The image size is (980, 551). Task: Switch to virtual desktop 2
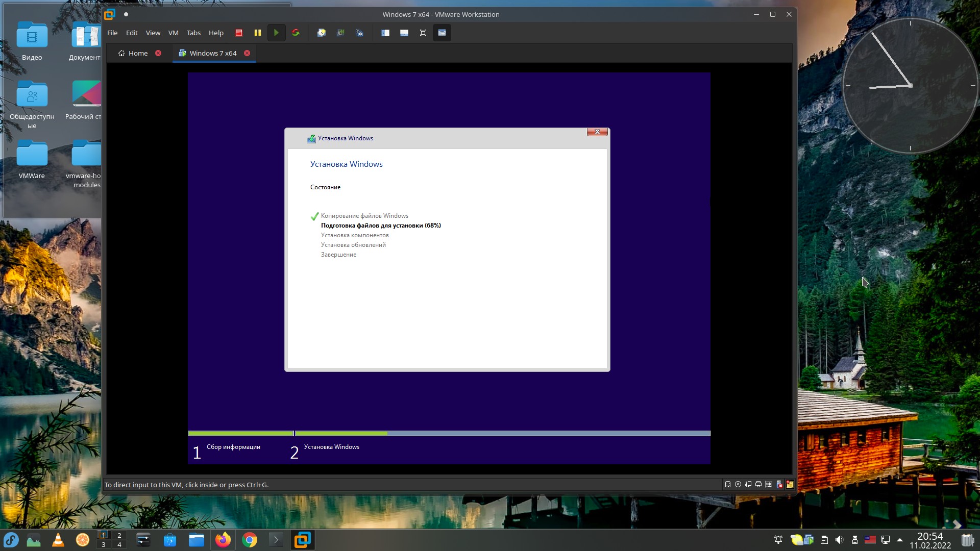(119, 535)
